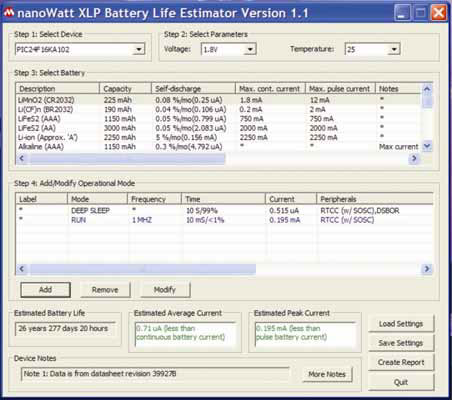
Task: Click battery list scroll left arrow
Action: click(x=22, y=158)
